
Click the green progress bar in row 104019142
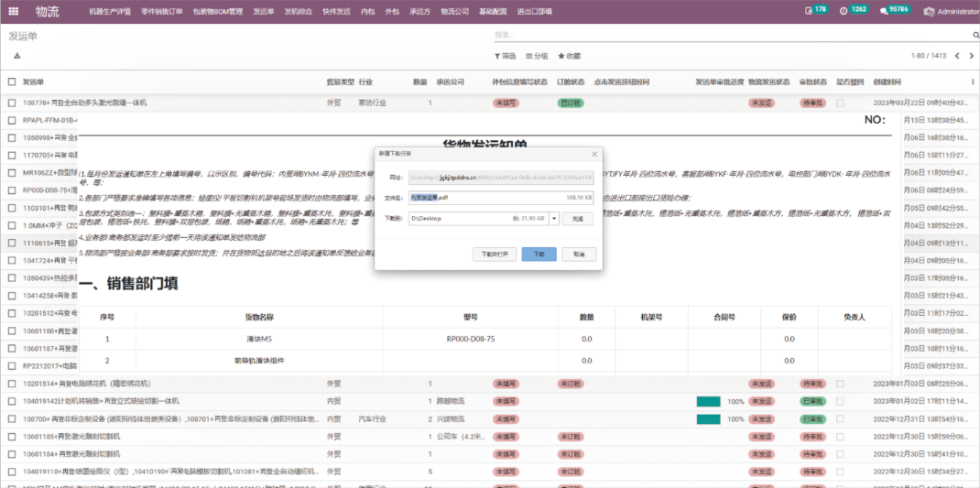[708, 401]
